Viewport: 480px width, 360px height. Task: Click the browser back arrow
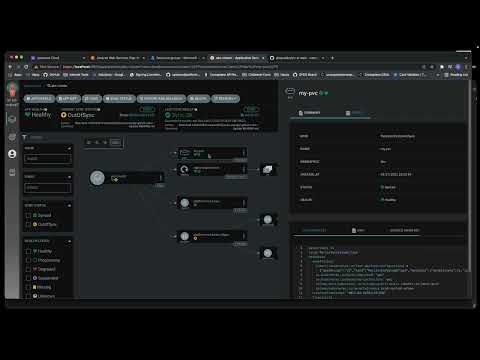pos(10,67)
